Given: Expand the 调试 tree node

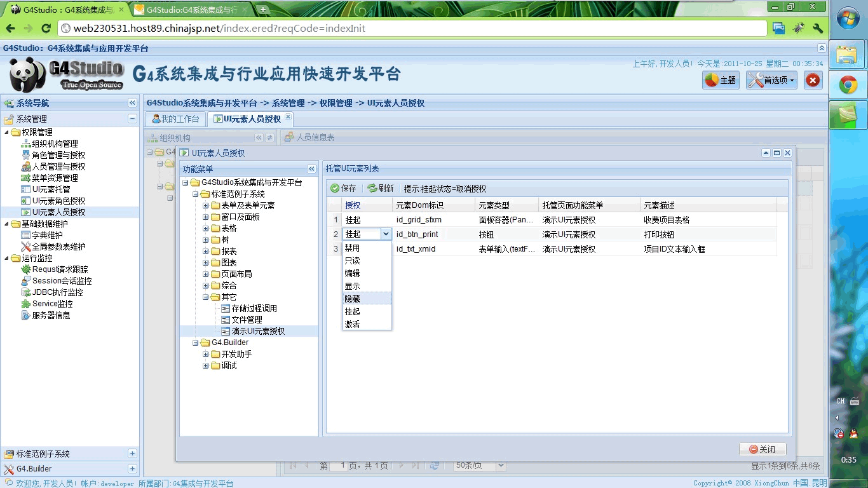Looking at the screenshot, I should pos(206,365).
